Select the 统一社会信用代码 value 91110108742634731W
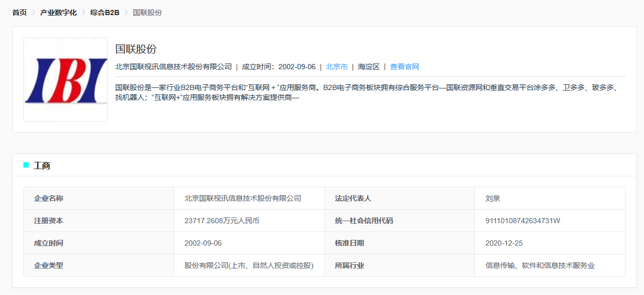 [x=522, y=221]
